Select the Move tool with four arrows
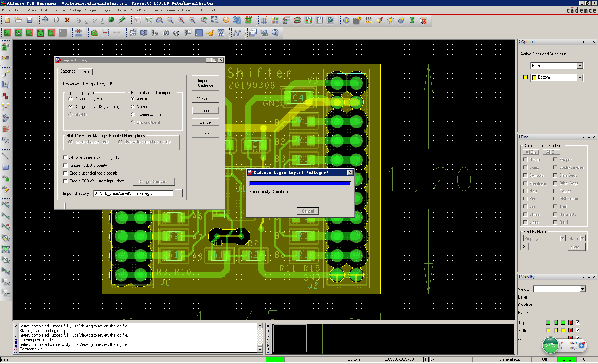This screenshot has height=364, width=598. pos(45,20)
